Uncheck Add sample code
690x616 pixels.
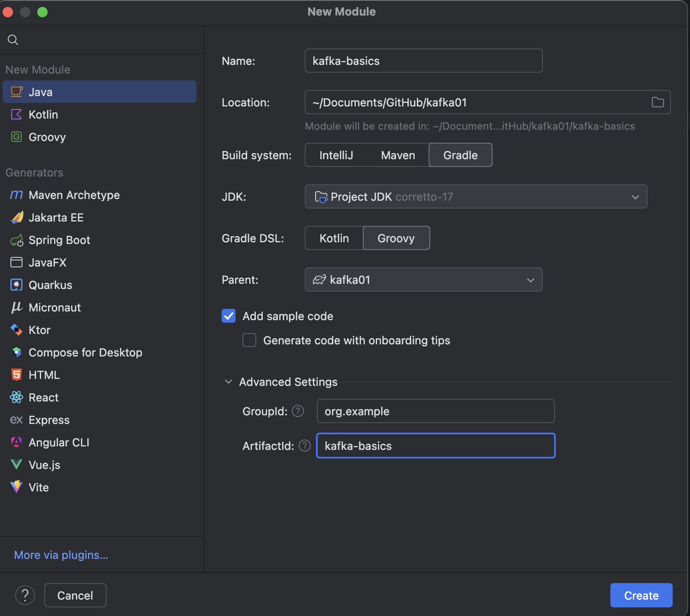tap(229, 316)
